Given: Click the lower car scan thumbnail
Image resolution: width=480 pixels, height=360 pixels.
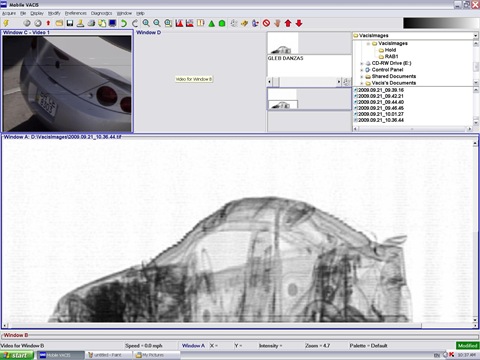Looking at the screenshot, I should click(283, 99).
